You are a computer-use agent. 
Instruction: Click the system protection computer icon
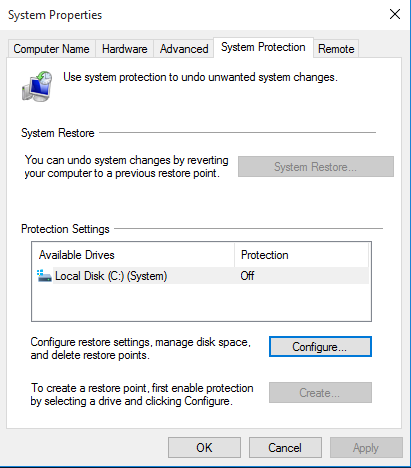[x=37, y=86]
